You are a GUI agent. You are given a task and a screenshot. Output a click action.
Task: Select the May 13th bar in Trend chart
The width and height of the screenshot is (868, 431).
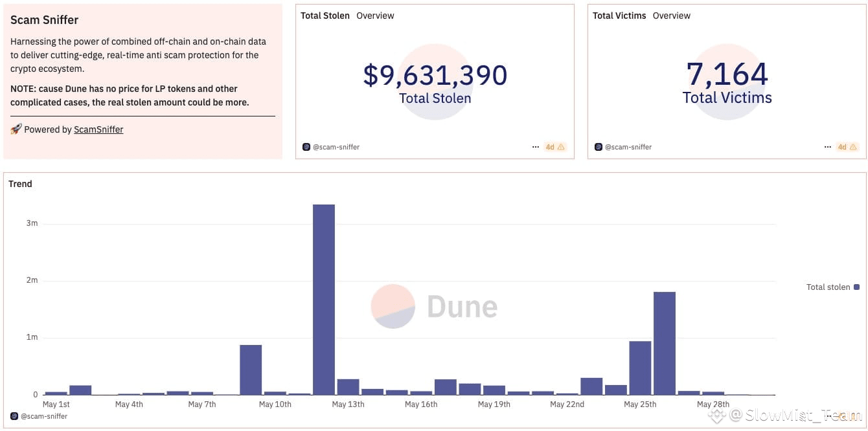point(348,387)
